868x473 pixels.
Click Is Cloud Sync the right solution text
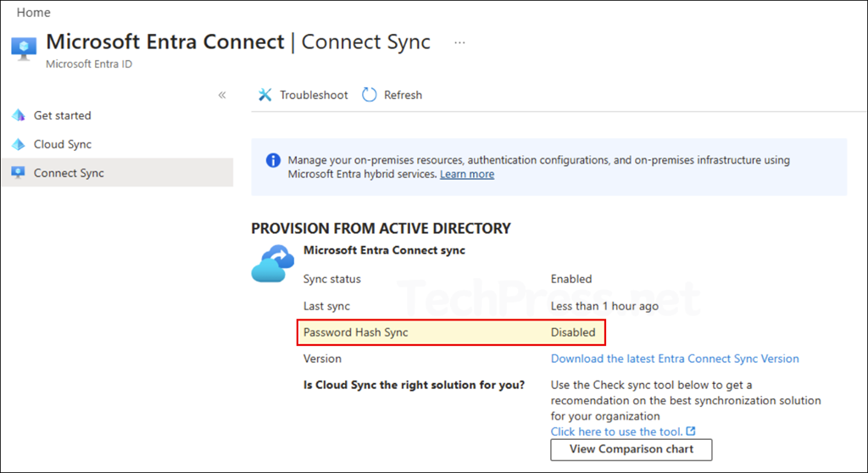(414, 385)
